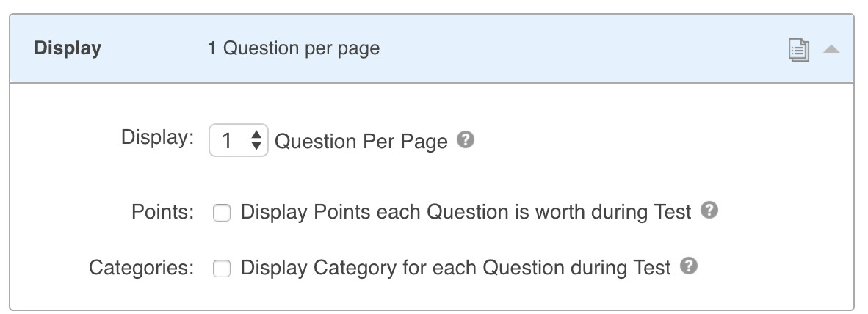Click the up/down arrows on the page selector
The width and height of the screenshot is (868, 314).
pyautogui.click(x=256, y=140)
